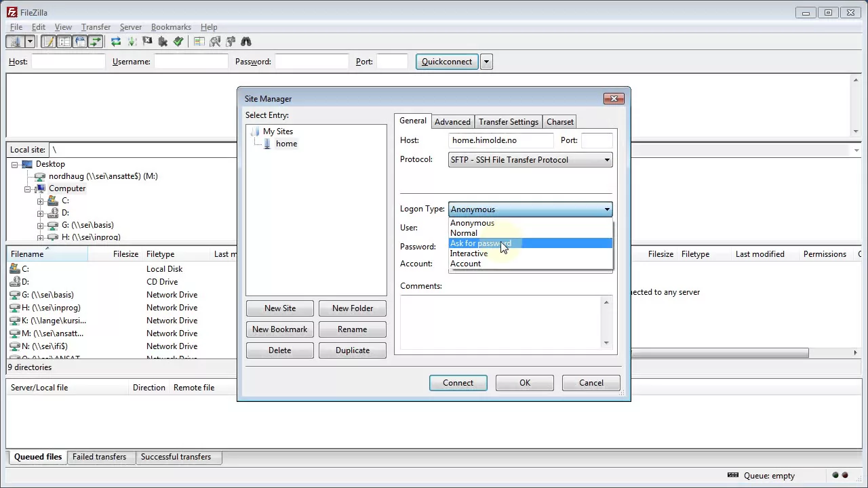Open the Protocol dropdown
This screenshot has width=868, height=488.
point(530,160)
